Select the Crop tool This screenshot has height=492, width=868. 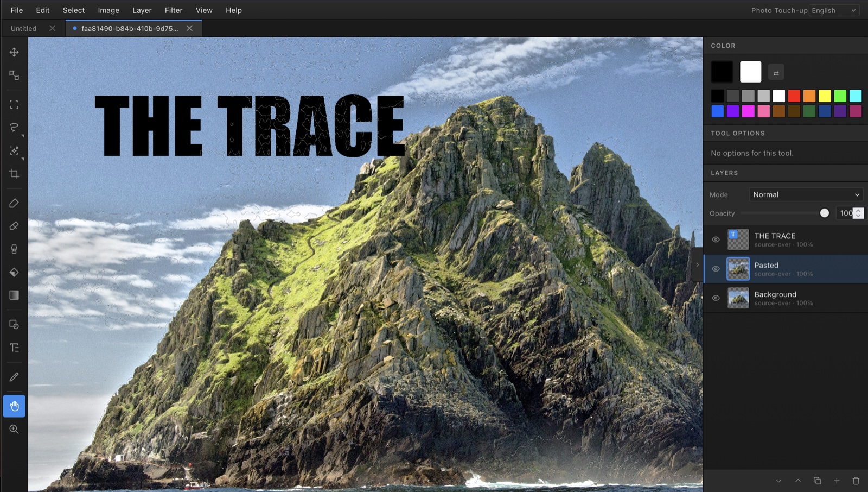click(14, 174)
